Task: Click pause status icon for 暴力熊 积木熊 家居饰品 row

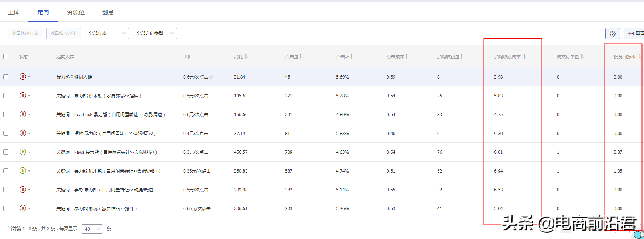Action: coord(23,96)
